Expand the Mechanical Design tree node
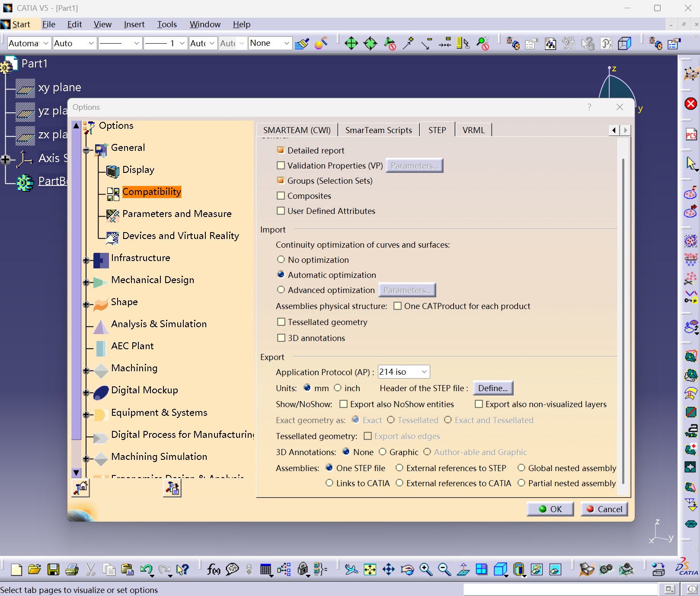This screenshot has height=596, width=700. (x=86, y=282)
